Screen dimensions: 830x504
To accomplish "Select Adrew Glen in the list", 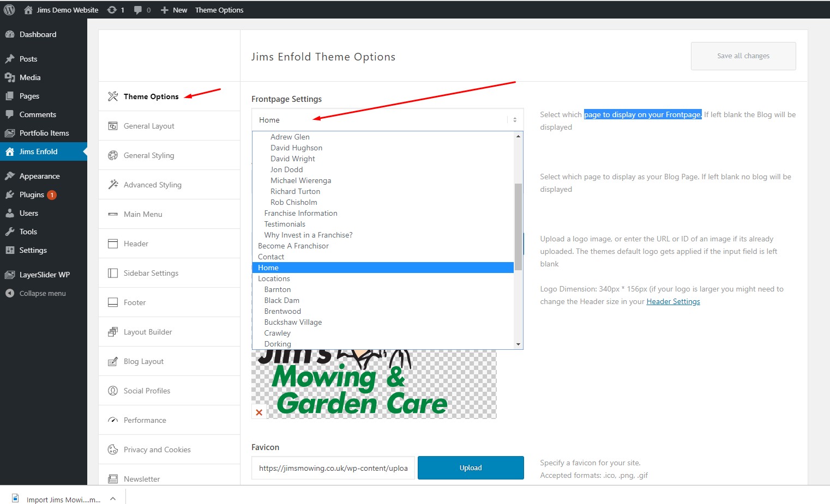I will tap(383, 137).
